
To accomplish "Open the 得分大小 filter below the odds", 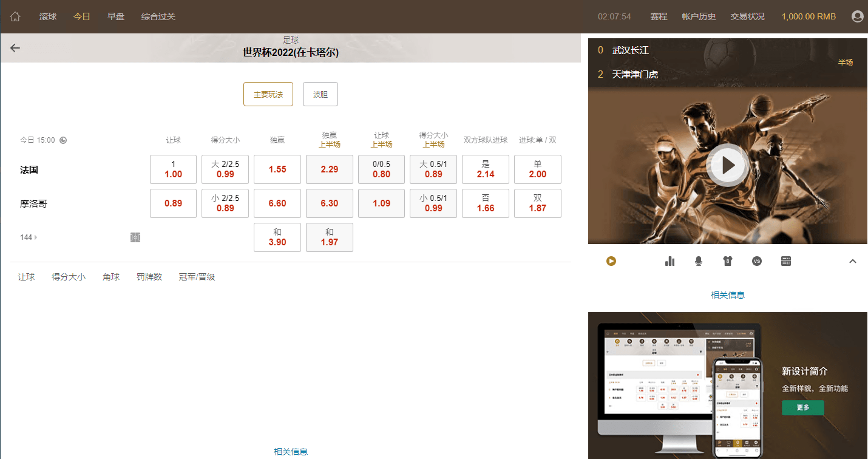I will (69, 277).
